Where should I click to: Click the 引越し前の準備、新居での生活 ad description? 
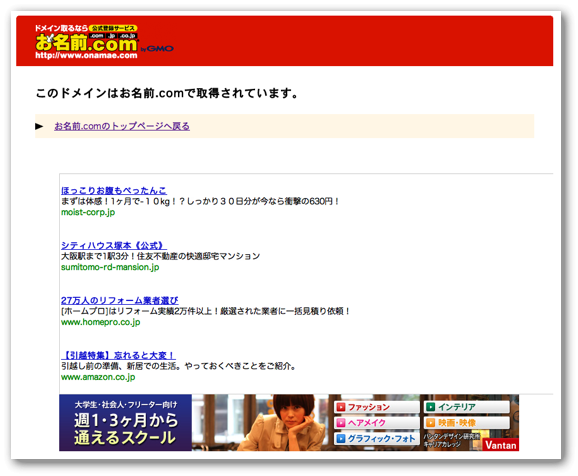[178, 366]
